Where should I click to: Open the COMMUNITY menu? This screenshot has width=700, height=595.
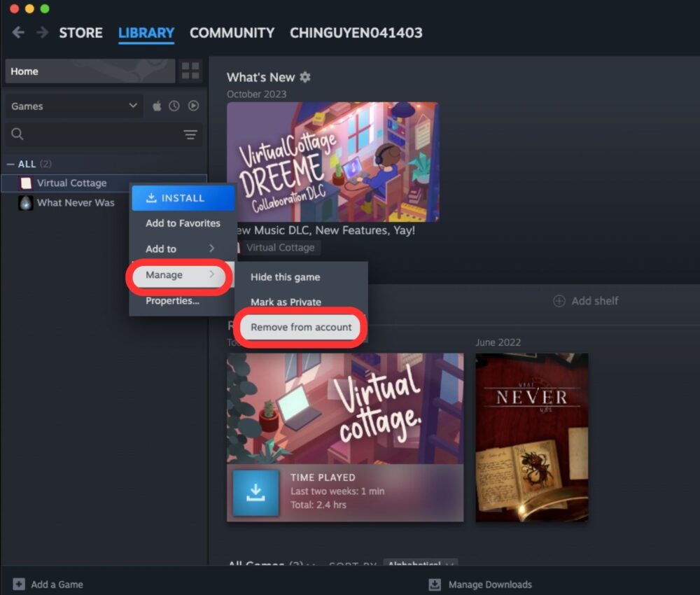coord(232,32)
